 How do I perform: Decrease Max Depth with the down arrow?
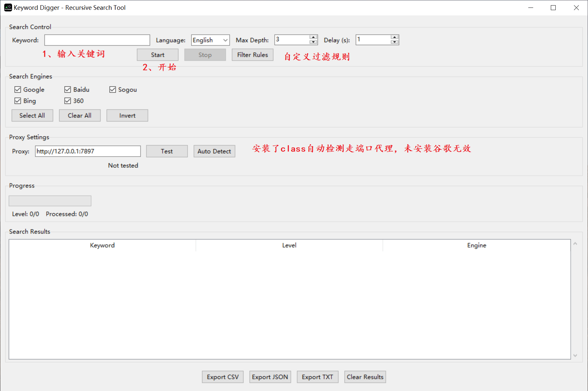pyautogui.click(x=313, y=42)
